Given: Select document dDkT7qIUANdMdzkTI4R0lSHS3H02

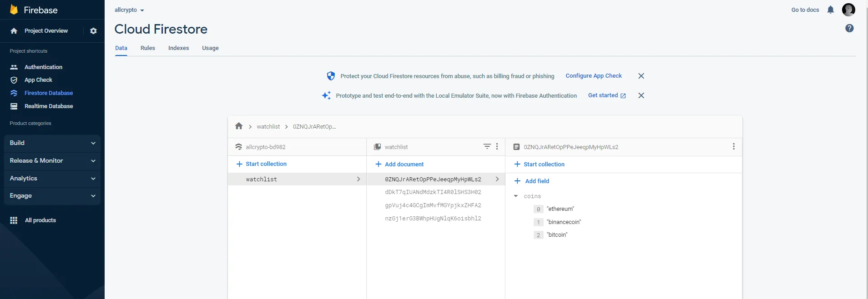Looking at the screenshot, I should [x=433, y=192].
